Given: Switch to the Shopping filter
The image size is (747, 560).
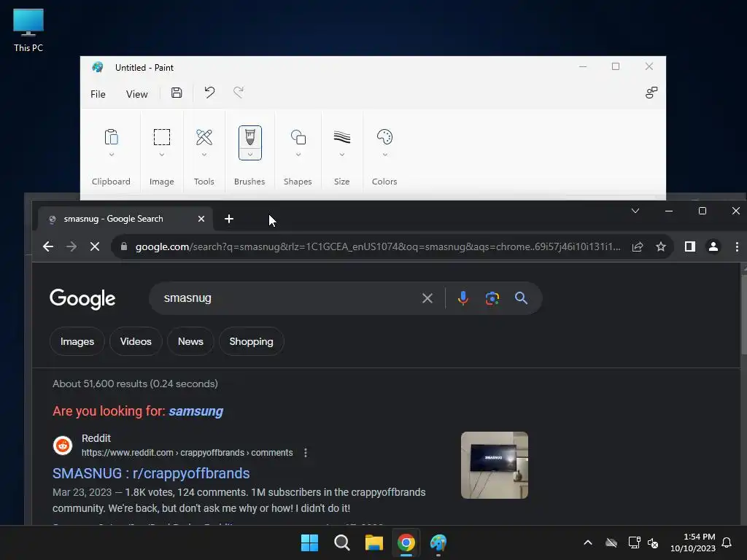Looking at the screenshot, I should (251, 341).
